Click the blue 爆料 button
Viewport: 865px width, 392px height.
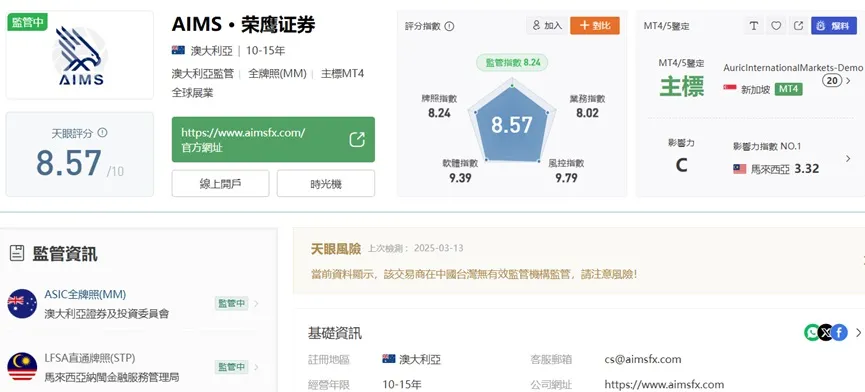pos(834,26)
